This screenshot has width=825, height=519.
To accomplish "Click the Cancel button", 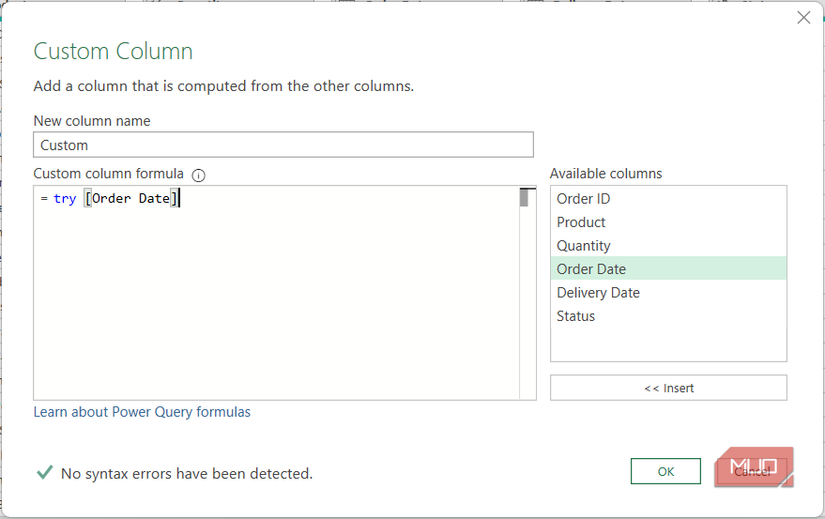I will pos(752,471).
